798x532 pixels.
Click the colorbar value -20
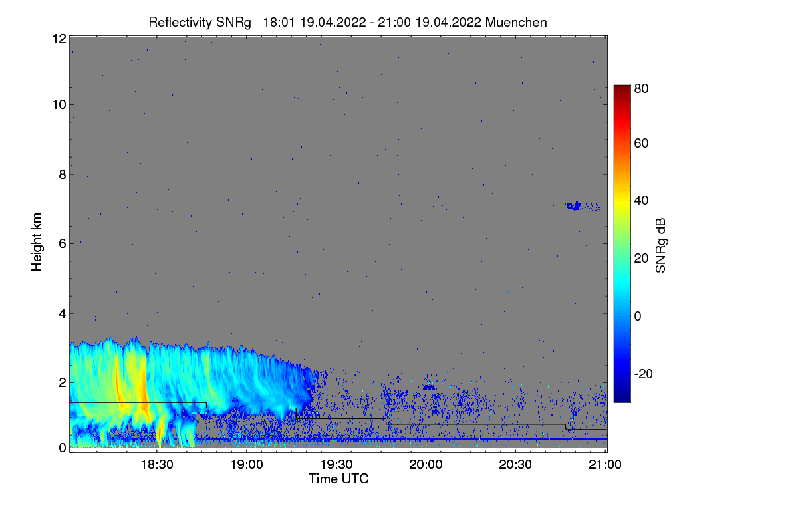644,374
